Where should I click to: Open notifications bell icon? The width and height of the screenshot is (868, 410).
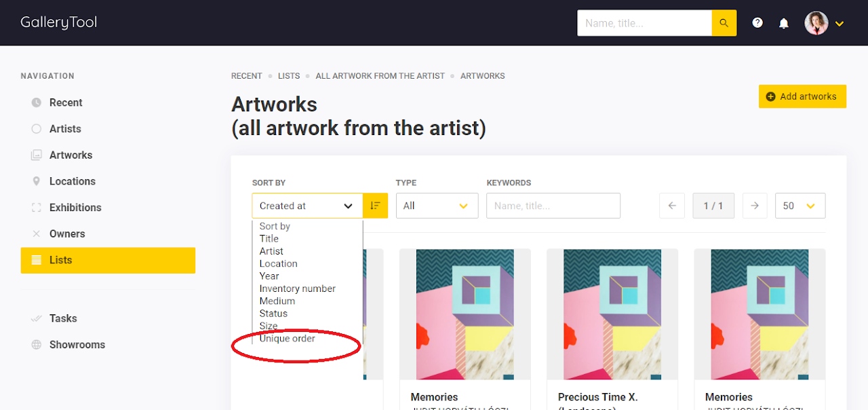point(784,23)
